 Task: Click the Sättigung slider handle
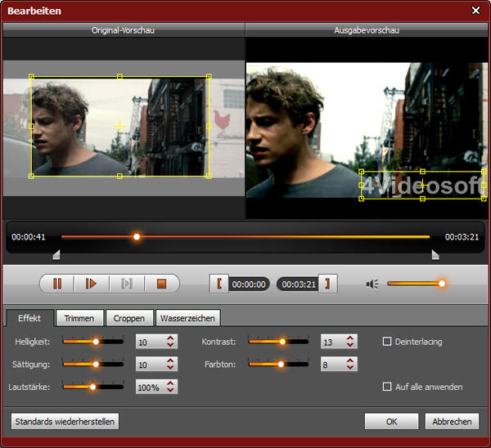(x=96, y=365)
